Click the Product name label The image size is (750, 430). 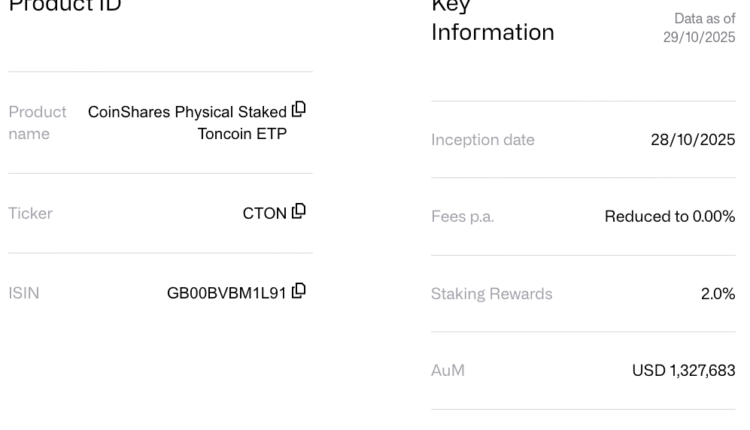pyautogui.click(x=37, y=122)
